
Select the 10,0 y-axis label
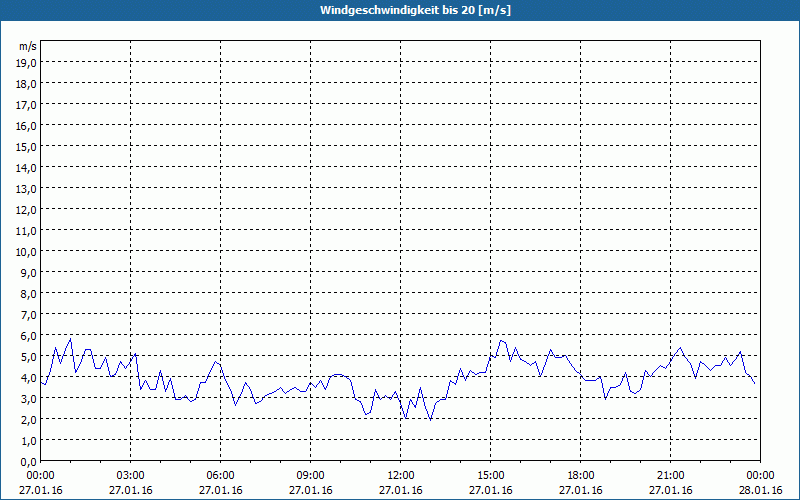26,251
